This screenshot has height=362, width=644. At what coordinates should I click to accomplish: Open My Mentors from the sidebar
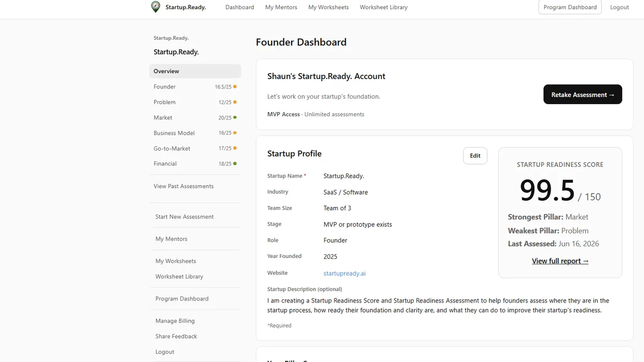point(171,239)
